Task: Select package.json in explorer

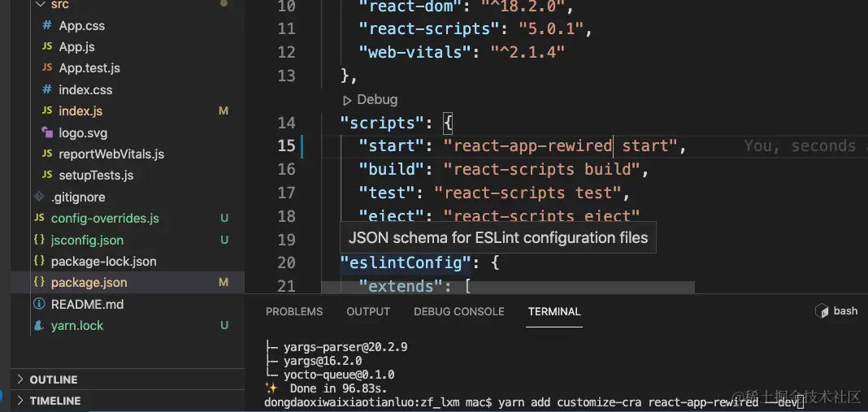Action: point(89,283)
